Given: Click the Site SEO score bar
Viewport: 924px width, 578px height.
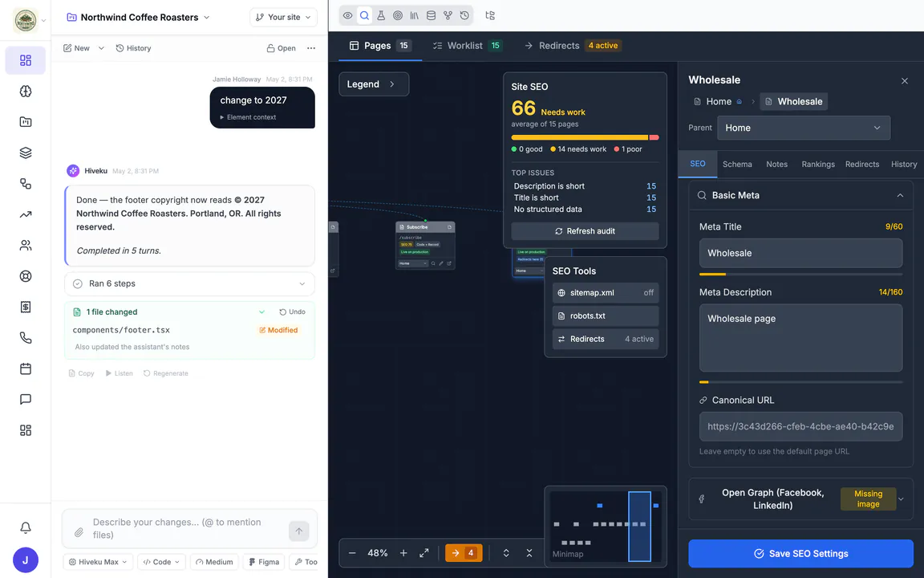Looking at the screenshot, I should coord(586,137).
